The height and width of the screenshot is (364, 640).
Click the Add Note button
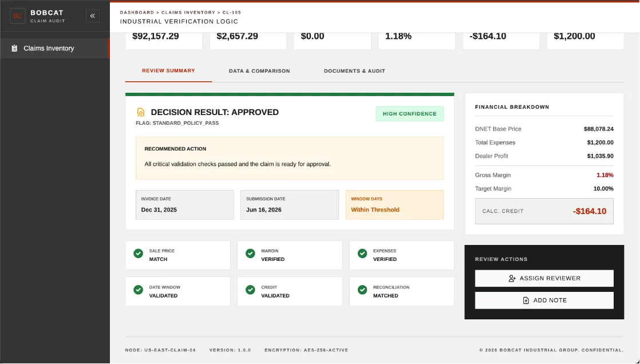544,300
